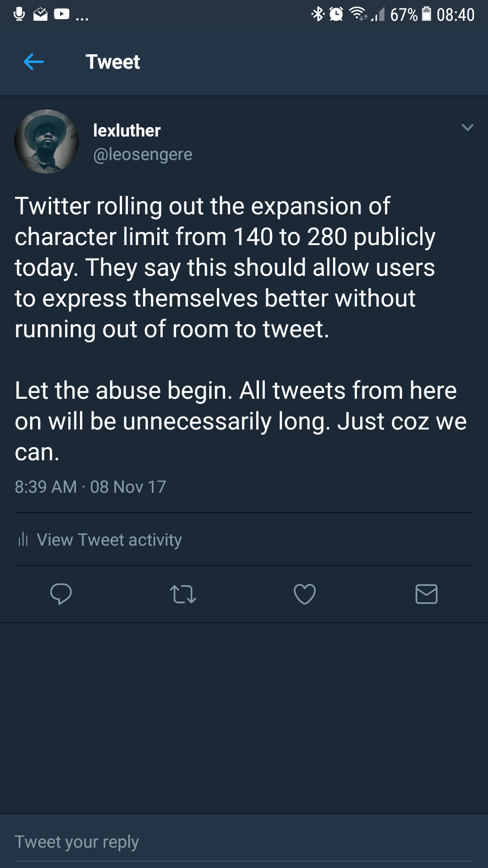Open the Gmail notification icon in the status bar
This screenshot has height=868, width=488.
coord(40,14)
